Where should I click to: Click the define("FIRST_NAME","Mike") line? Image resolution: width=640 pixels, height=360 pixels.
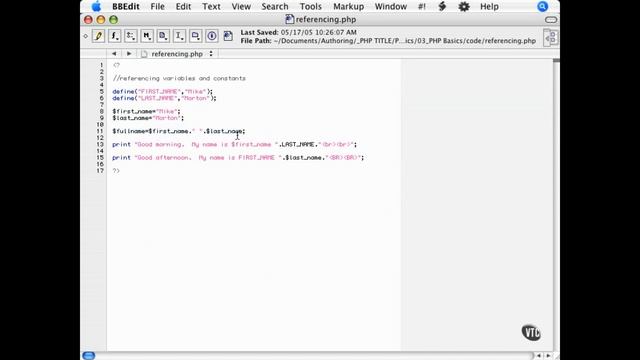pyautogui.click(x=162, y=91)
